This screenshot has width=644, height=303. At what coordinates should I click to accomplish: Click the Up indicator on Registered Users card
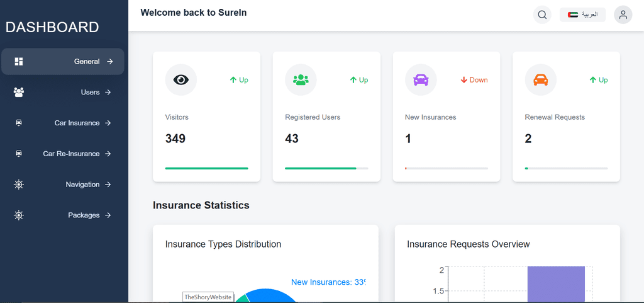pyautogui.click(x=359, y=80)
